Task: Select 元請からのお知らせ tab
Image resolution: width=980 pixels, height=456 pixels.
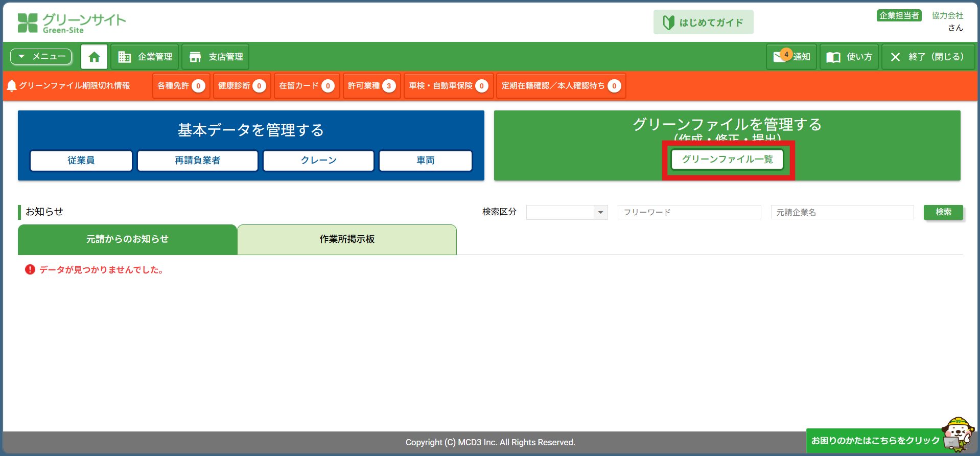Action: pyautogui.click(x=127, y=239)
